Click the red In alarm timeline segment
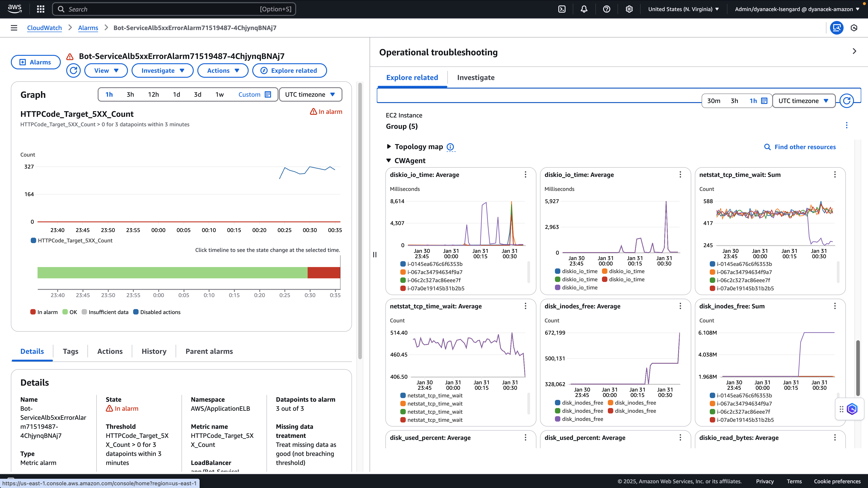Image resolution: width=868 pixels, height=488 pixels. click(324, 272)
